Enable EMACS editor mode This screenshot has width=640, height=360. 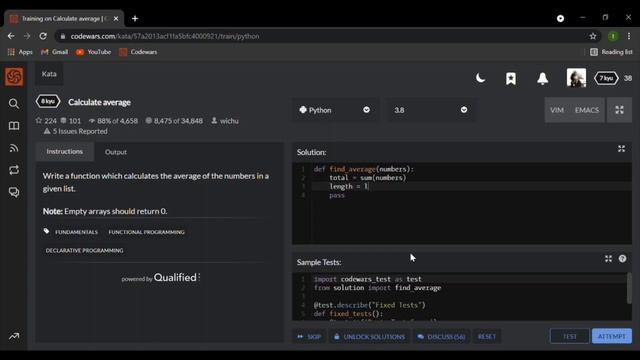tap(587, 110)
